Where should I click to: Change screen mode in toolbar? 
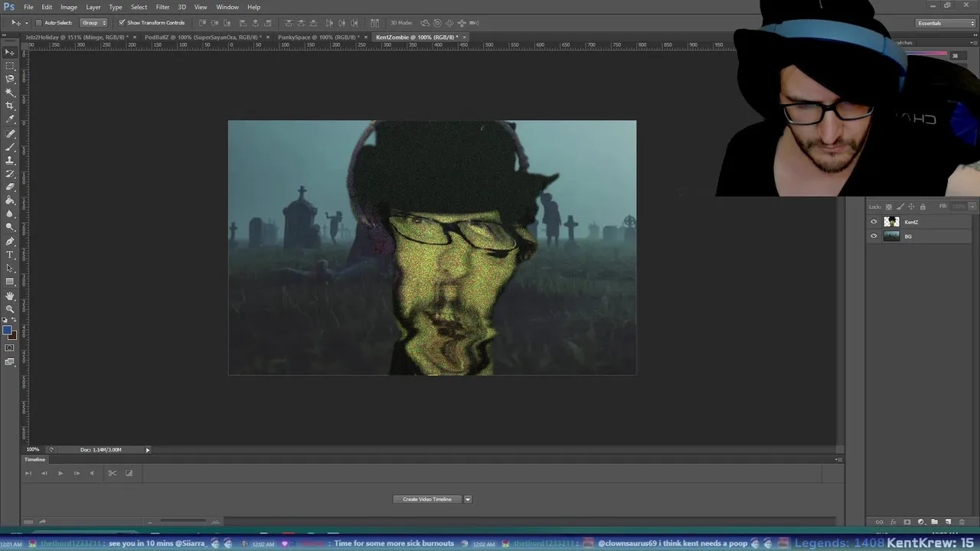point(10,362)
